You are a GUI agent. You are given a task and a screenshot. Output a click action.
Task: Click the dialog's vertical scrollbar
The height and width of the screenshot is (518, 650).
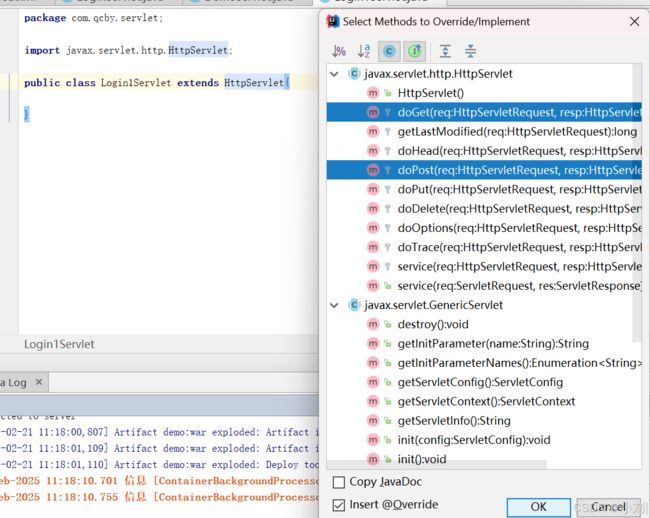[x=637, y=203]
